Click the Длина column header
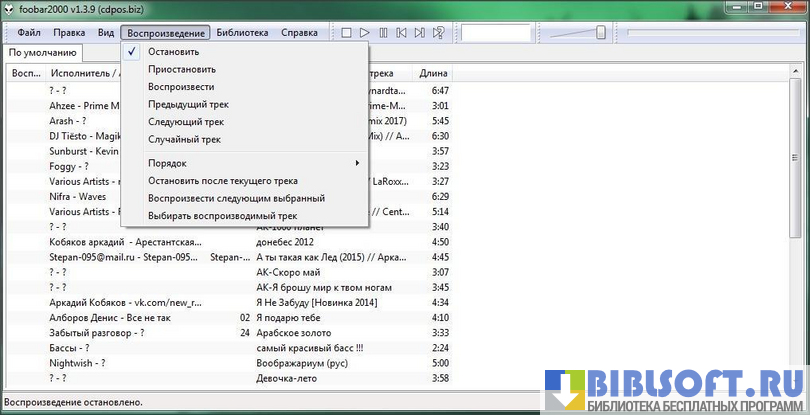This screenshot has height=415, width=810. [434, 73]
